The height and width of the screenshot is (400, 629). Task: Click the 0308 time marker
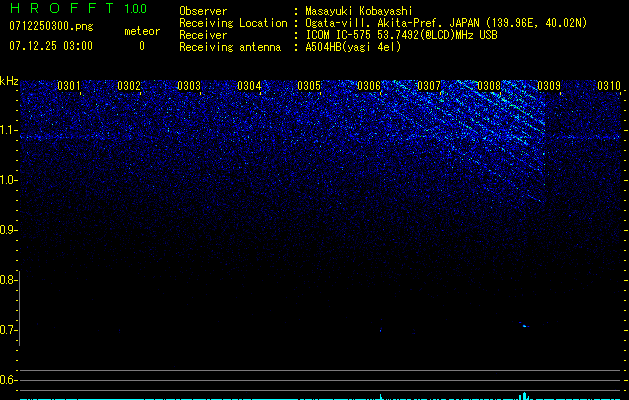[x=489, y=85]
